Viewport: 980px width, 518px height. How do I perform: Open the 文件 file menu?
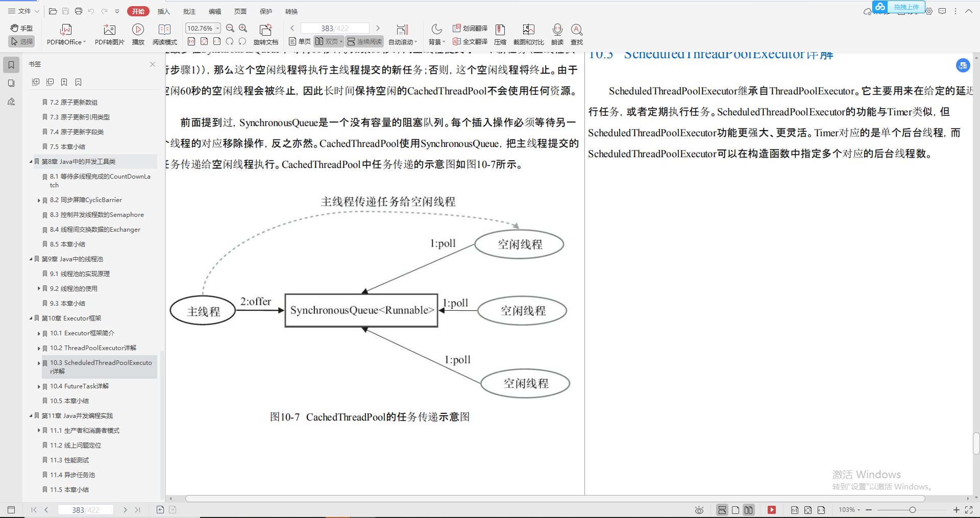[23, 11]
